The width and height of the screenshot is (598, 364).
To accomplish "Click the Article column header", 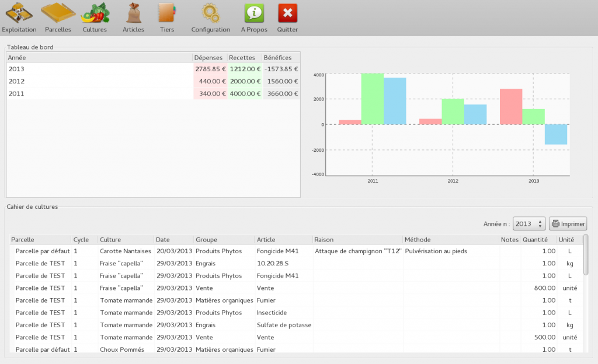I will pos(283,240).
